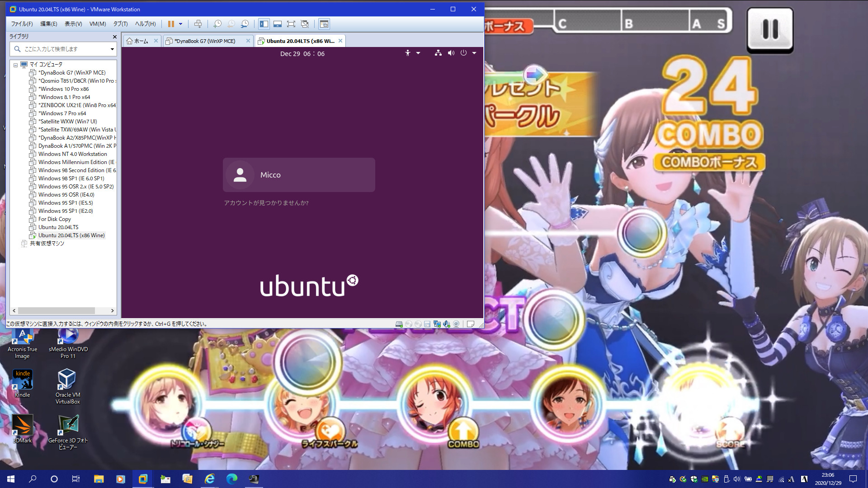Open the タブ(T) menu
The width and height of the screenshot is (868, 488).
(120, 24)
